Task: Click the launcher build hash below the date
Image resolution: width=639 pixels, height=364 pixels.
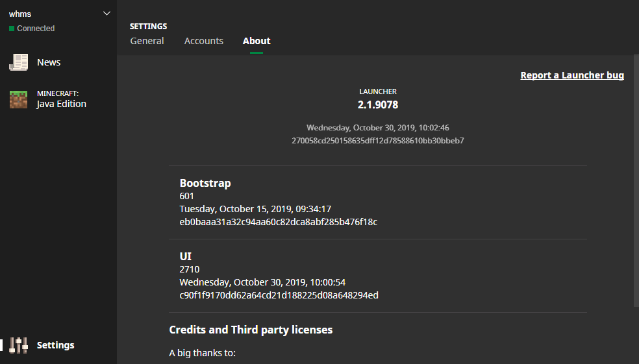Action: click(378, 140)
